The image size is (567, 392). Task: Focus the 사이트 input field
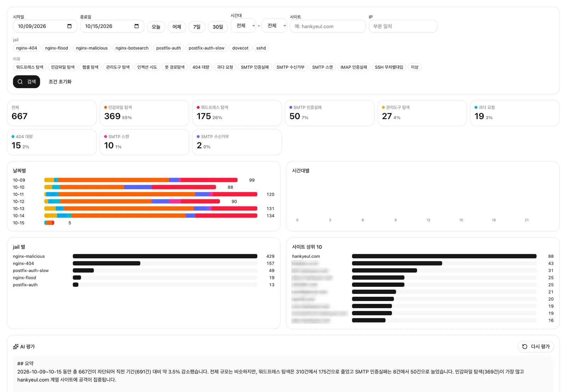click(x=328, y=26)
